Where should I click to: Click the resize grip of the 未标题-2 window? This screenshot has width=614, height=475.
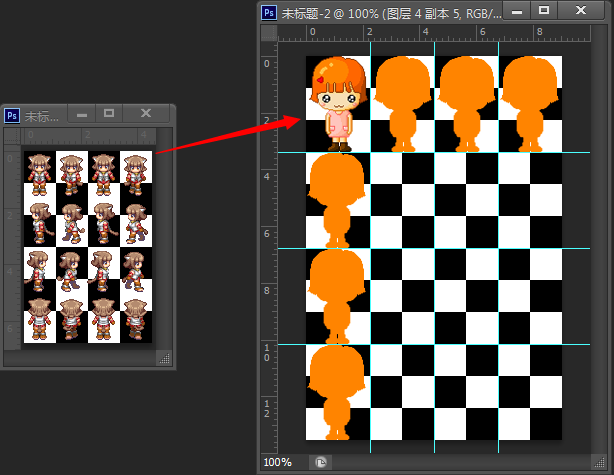pyautogui.click(x=599, y=462)
